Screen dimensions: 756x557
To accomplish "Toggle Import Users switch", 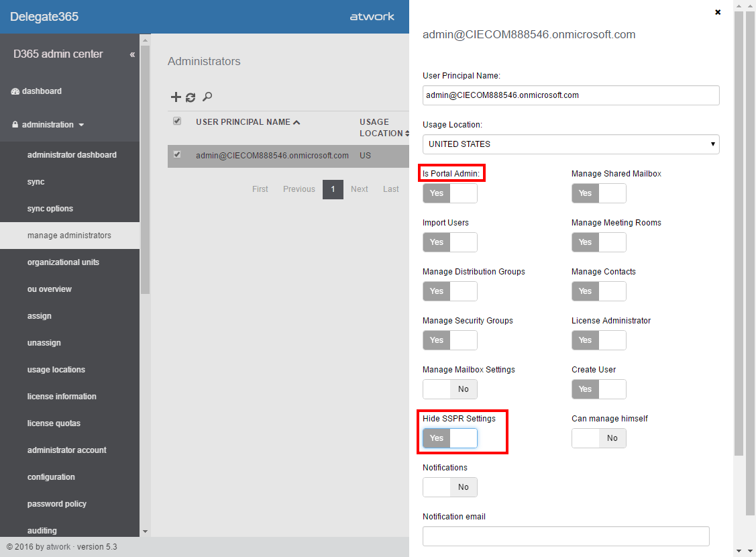I will coord(450,242).
